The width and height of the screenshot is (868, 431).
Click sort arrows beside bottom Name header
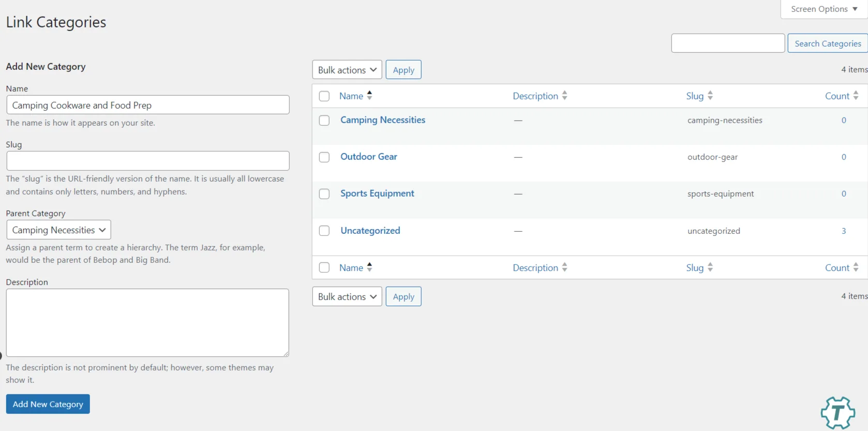(369, 267)
